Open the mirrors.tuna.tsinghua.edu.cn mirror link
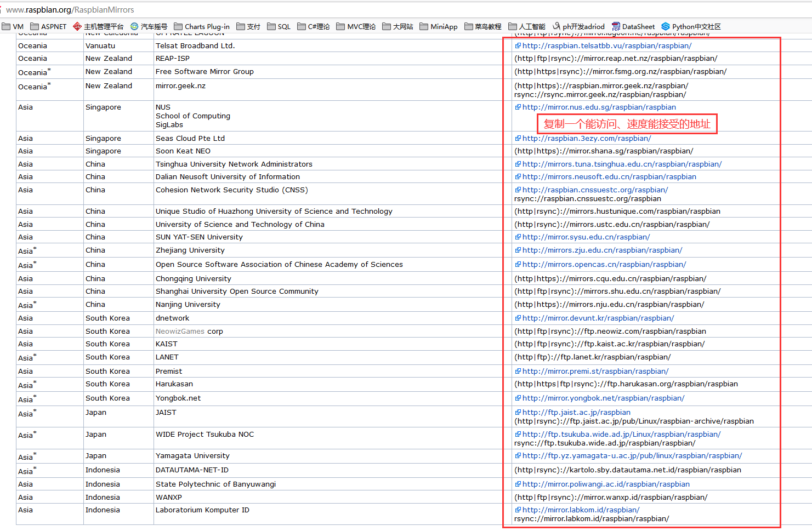The width and height of the screenshot is (812, 531). pos(622,164)
